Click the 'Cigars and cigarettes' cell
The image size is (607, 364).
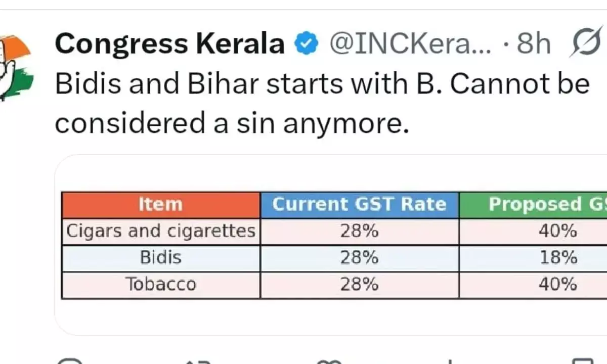tap(160, 231)
